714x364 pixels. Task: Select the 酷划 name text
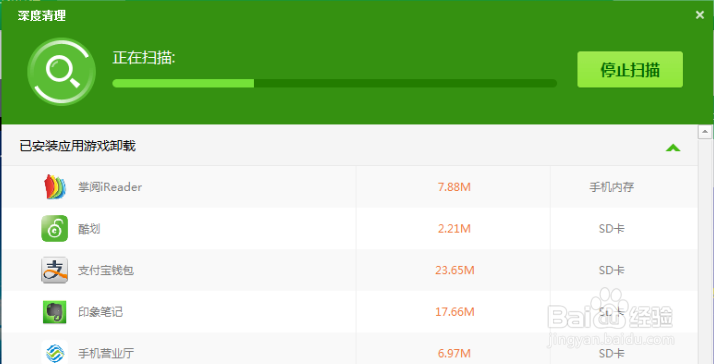tap(89, 229)
